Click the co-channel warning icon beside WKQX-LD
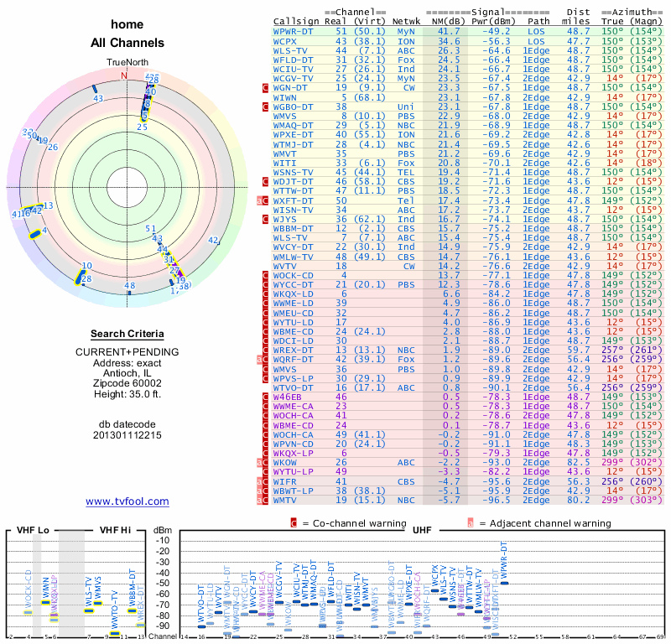The image size is (671, 644). click(x=265, y=294)
